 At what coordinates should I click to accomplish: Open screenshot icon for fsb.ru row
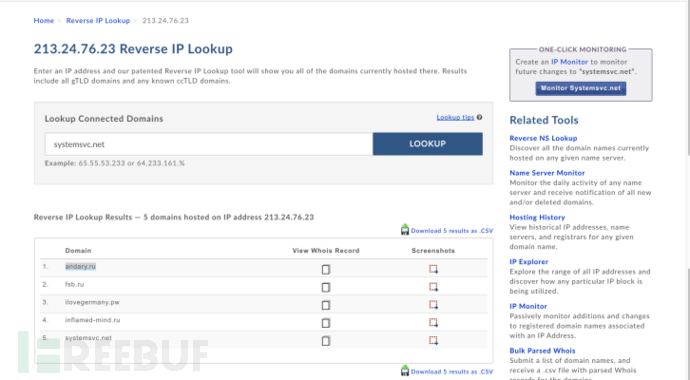(x=433, y=287)
